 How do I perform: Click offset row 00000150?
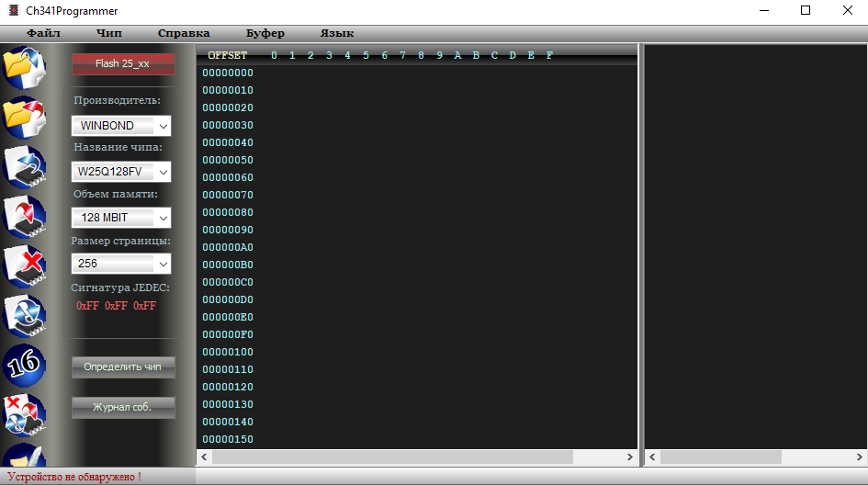coord(228,439)
